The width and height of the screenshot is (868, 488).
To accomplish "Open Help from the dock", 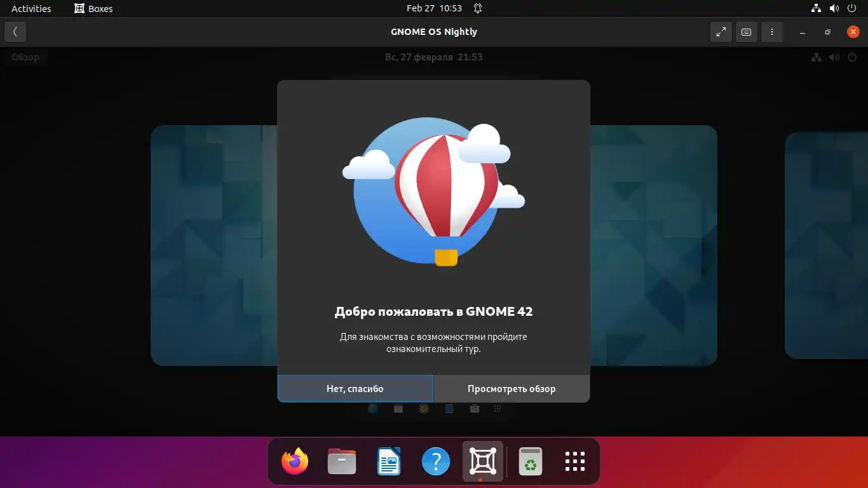I will (x=436, y=461).
